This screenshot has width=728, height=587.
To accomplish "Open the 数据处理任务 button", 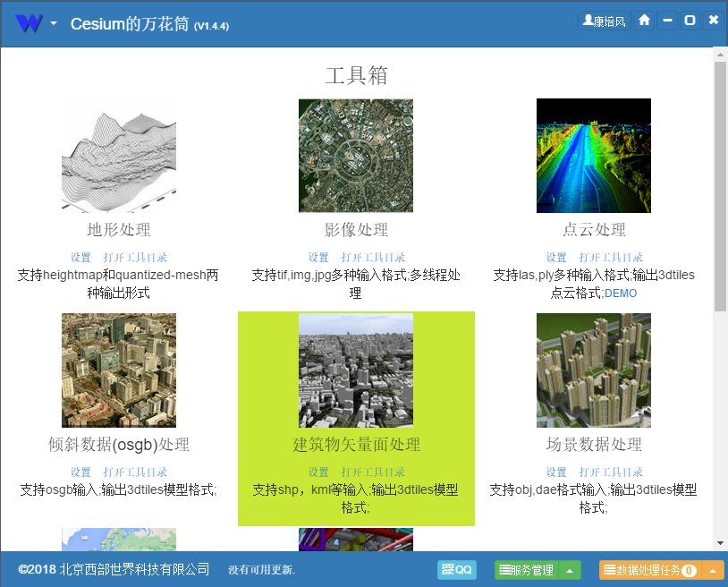I will point(651,570).
